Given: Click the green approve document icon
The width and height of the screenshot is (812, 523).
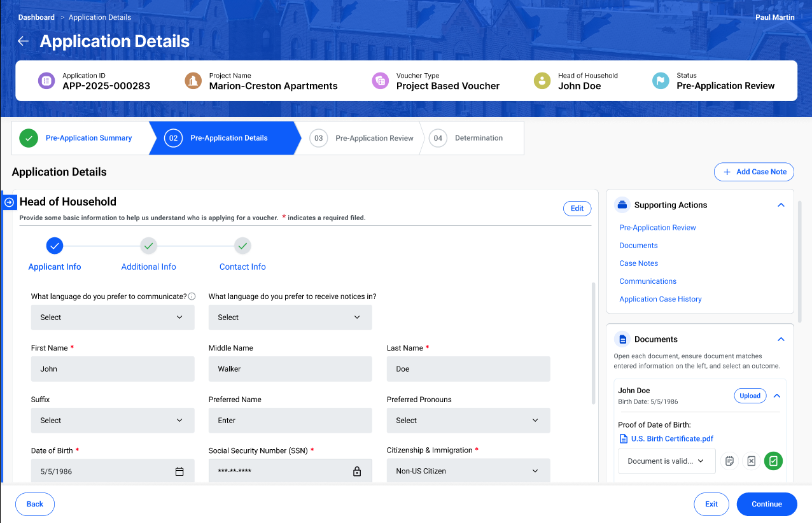Looking at the screenshot, I should (773, 461).
